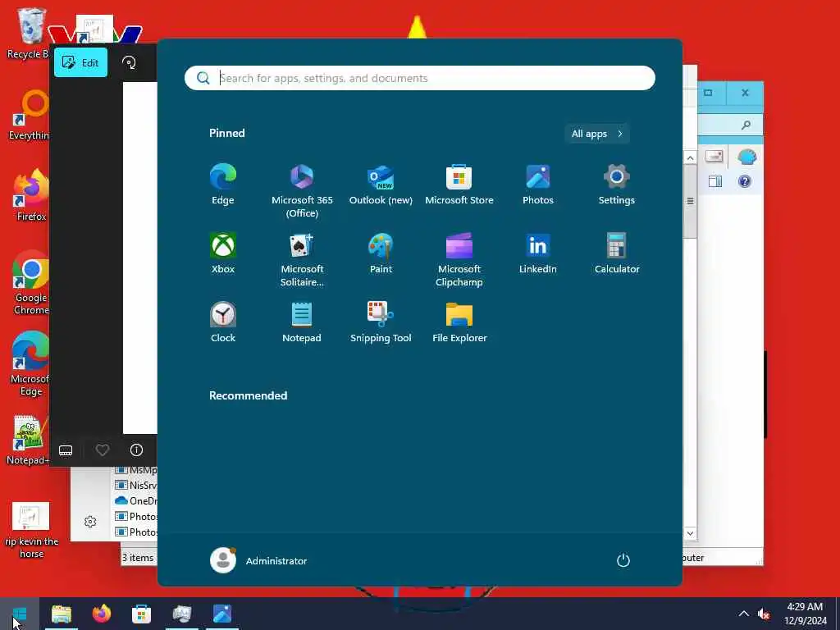Viewport: 840px width, 630px height.
Task: Open the Clock app
Action: (x=223, y=322)
